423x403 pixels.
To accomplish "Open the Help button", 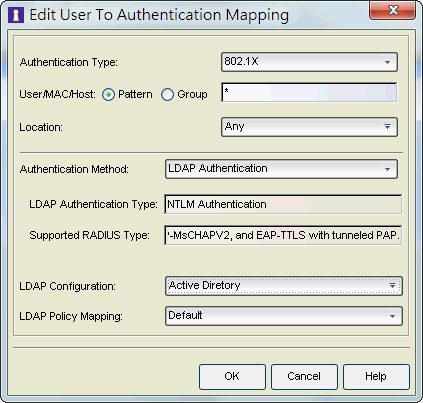I will click(x=376, y=377).
